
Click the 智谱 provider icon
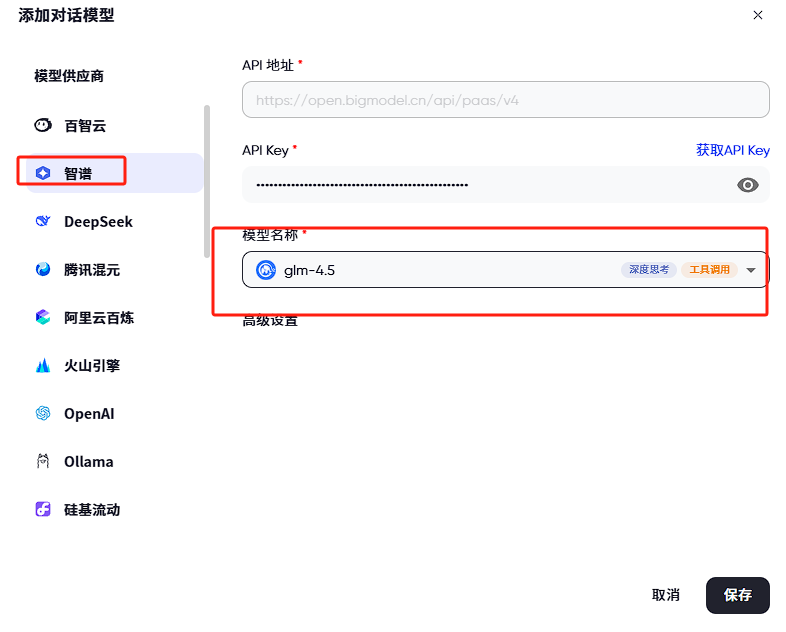coord(43,173)
